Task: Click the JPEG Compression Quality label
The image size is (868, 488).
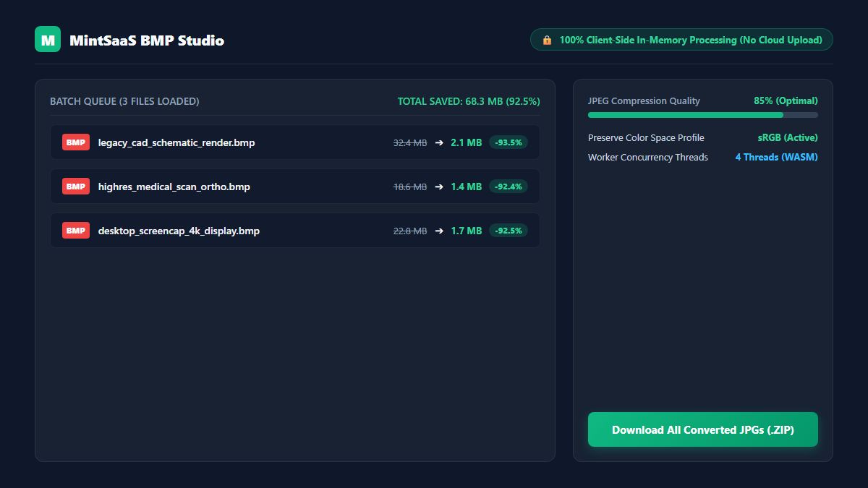Action: (644, 100)
